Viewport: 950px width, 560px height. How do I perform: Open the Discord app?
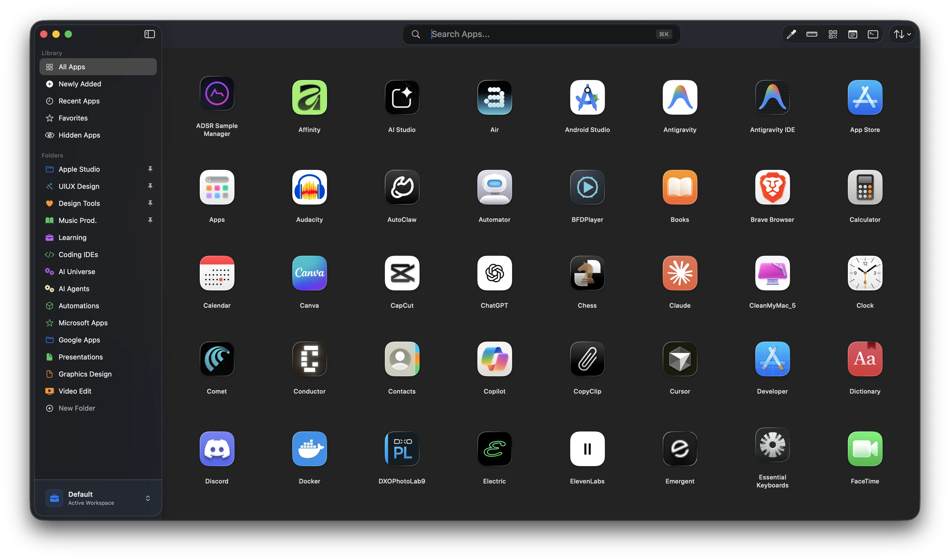[217, 449]
